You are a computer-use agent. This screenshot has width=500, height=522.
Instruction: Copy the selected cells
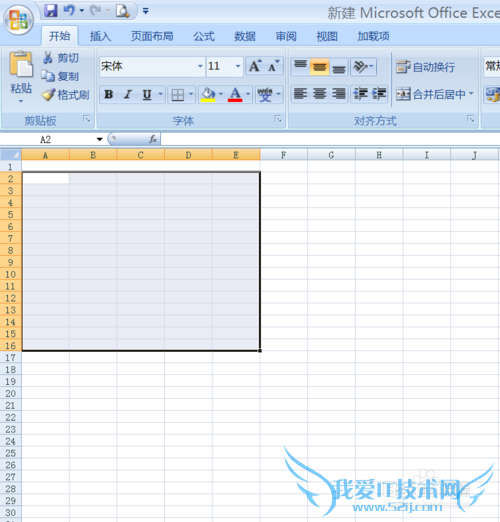(60, 76)
